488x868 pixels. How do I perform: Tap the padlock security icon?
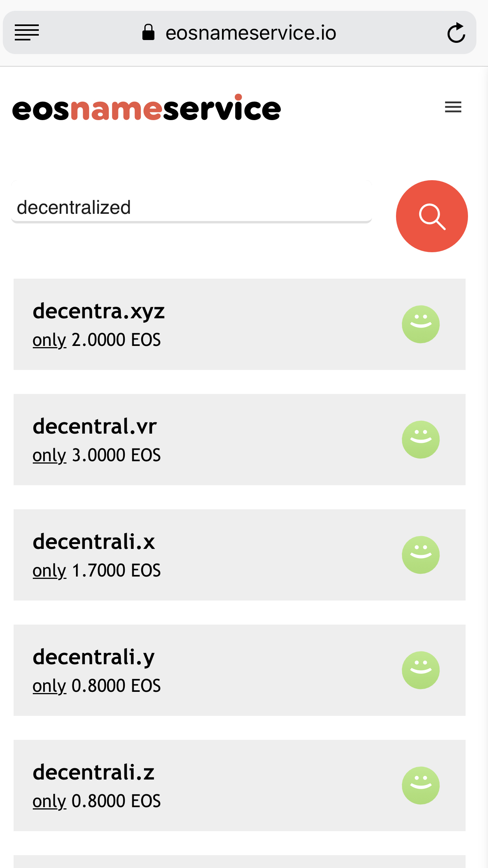(x=148, y=33)
